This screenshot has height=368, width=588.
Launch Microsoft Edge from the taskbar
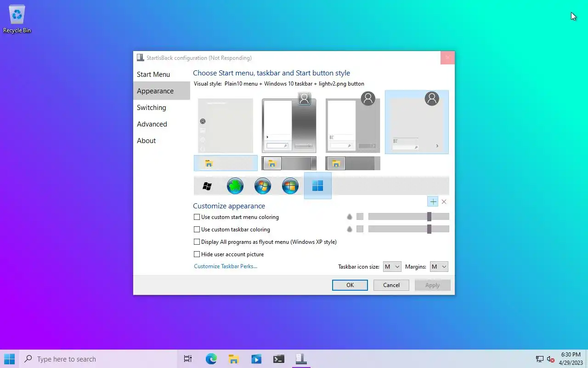(x=211, y=359)
